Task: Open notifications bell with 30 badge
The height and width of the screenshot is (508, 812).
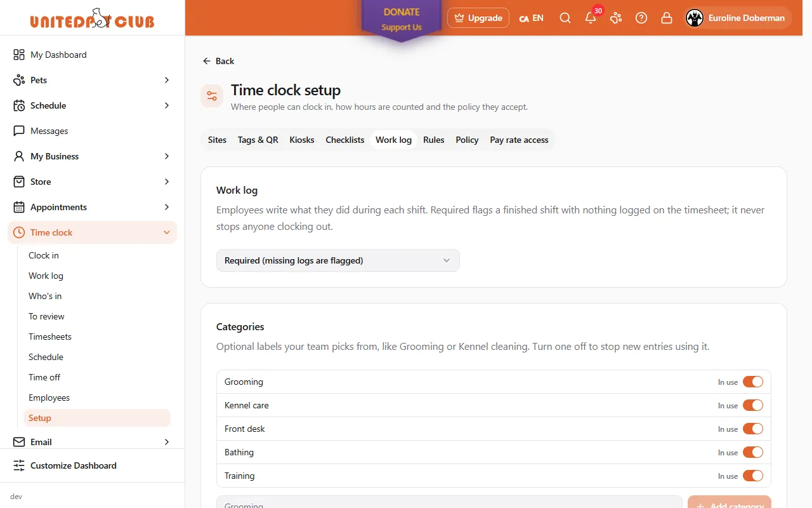Action: [591, 18]
